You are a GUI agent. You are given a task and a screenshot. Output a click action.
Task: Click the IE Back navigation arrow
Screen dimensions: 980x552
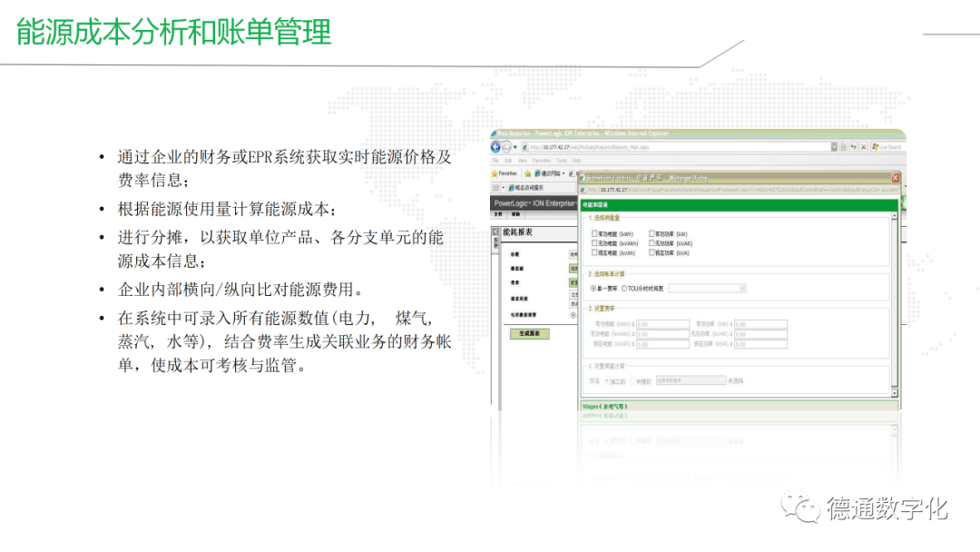[496, 147]
